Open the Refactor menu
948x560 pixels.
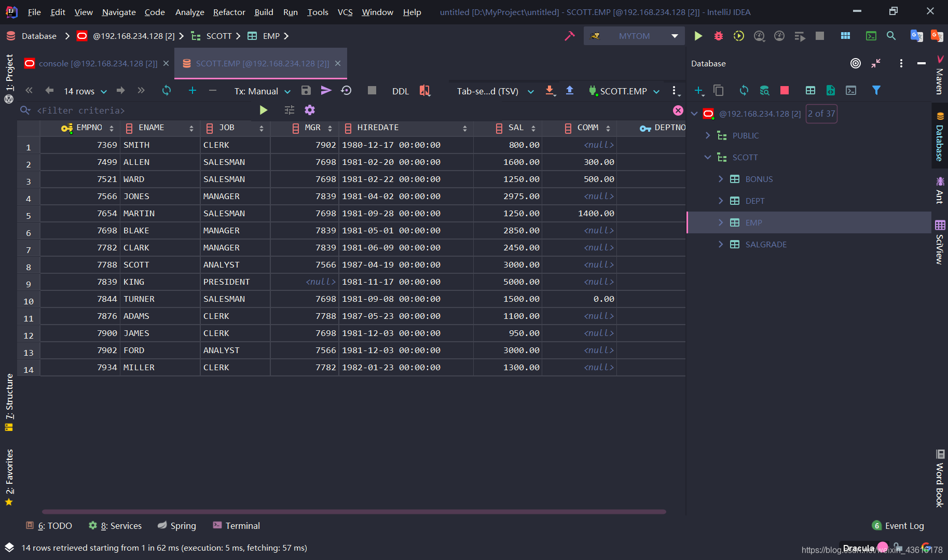229,12
